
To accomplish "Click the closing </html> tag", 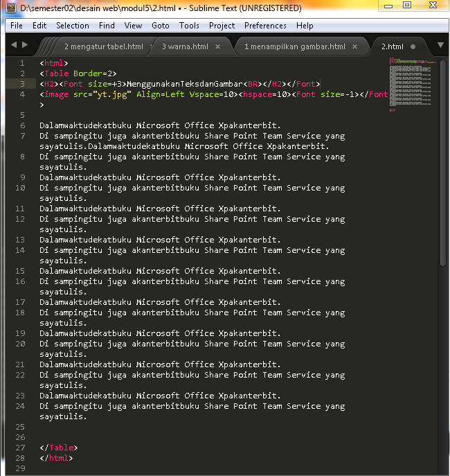I will pyautogui.click(x=56, y=458).
